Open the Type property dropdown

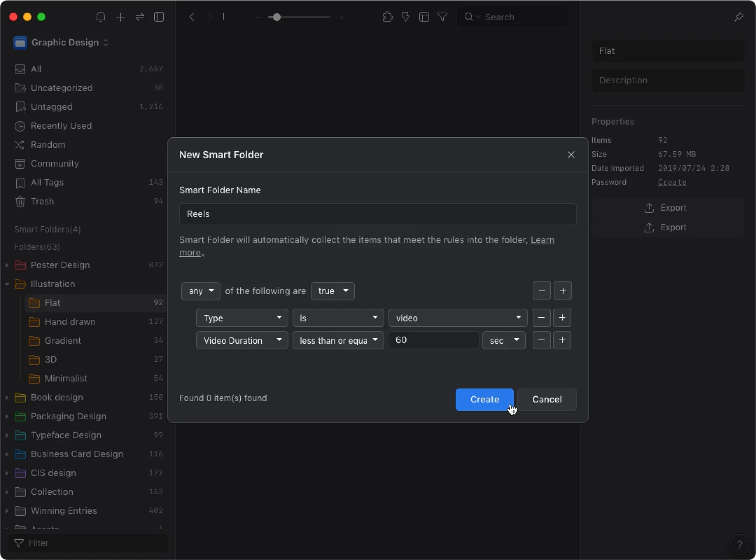coord(242,318)
